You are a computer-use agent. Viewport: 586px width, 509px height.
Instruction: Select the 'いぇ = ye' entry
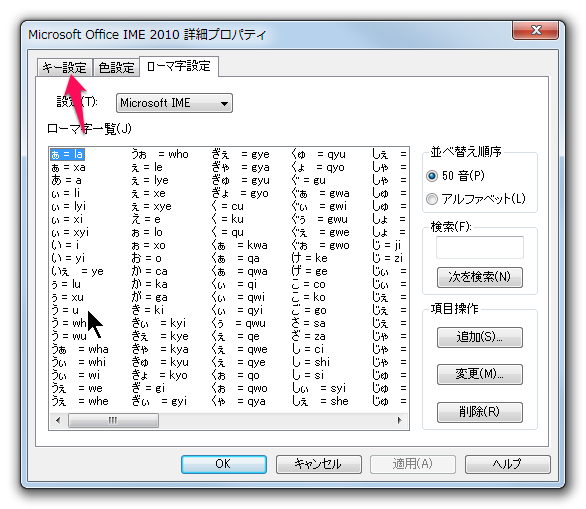coord(77,271)
